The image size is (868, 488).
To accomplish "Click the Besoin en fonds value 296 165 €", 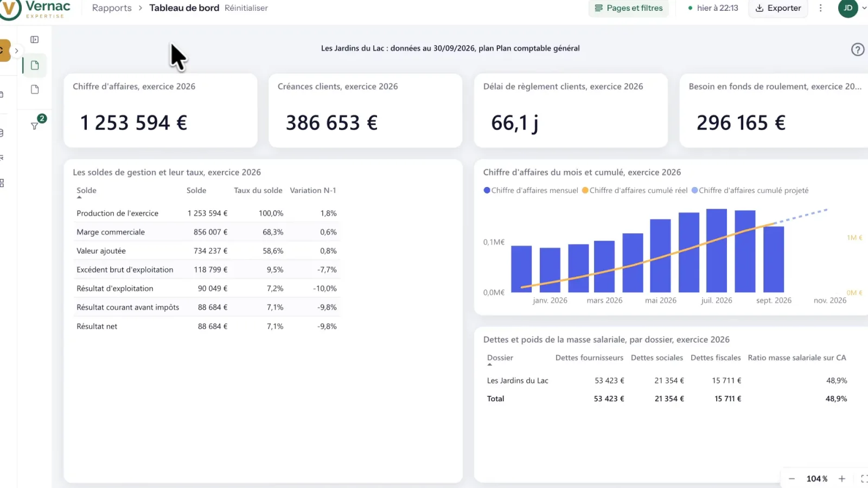I will (741, 123).
